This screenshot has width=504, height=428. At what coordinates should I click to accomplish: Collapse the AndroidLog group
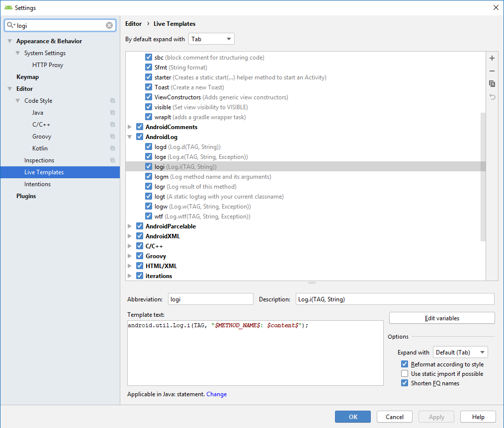tap(130, 137)
